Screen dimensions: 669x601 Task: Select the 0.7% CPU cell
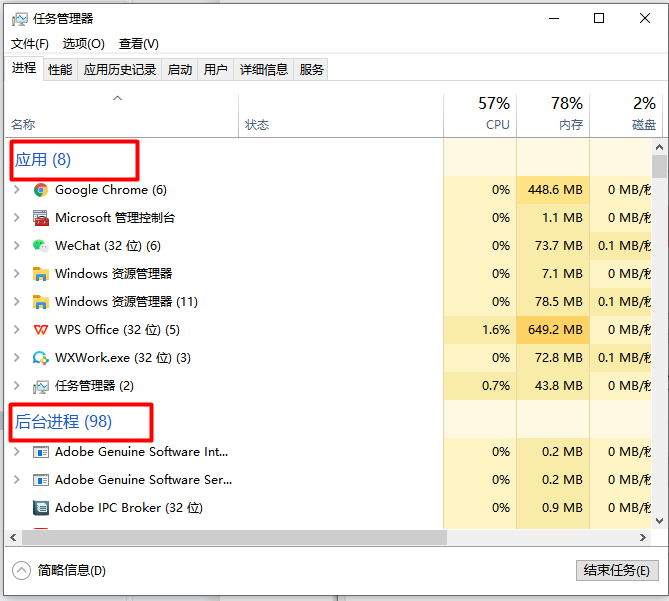click(x=480, y=386)
